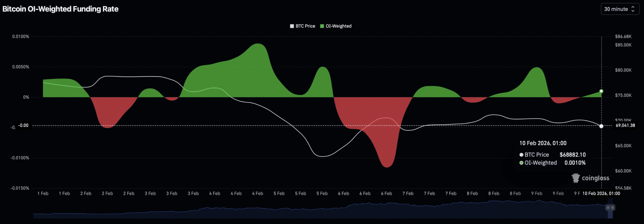Click the 69,041.38 price axis label
Screen dimensions: 644x224
pyautogui.click(x=625, y=126)
